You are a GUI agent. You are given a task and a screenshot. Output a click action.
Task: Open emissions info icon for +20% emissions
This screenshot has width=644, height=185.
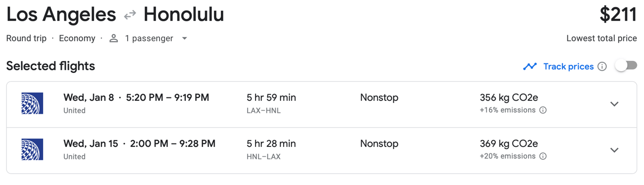(x=543, y=156)
